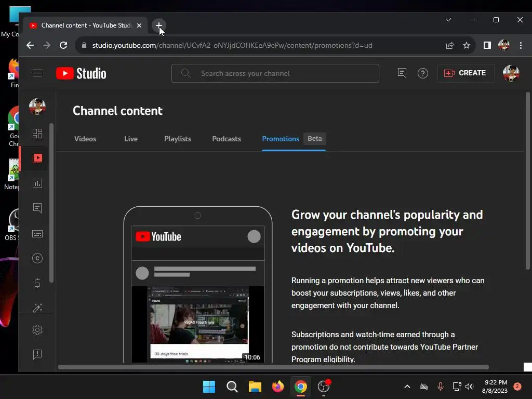Open the Copyright icon in sidebar
Image resolution: width=532 pixels, height=399 pixels.
click(x=37, y=259)
